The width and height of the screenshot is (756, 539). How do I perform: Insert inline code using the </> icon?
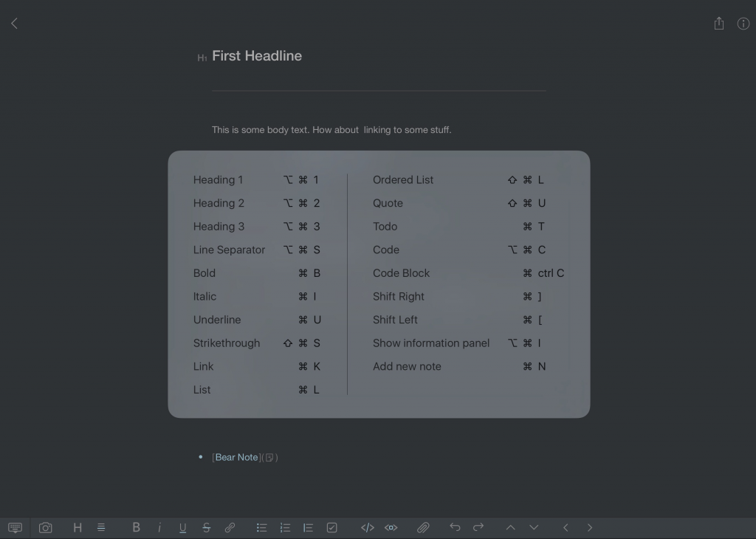pyautogui.click(x=368, y=527)
